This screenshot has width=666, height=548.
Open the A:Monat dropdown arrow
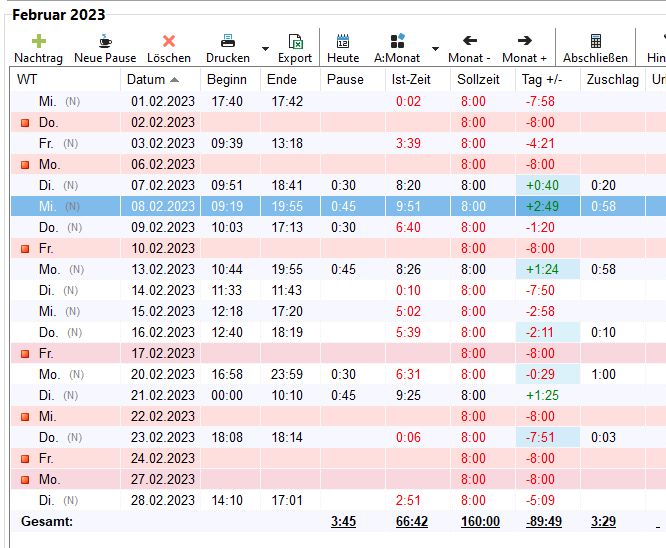435,48
